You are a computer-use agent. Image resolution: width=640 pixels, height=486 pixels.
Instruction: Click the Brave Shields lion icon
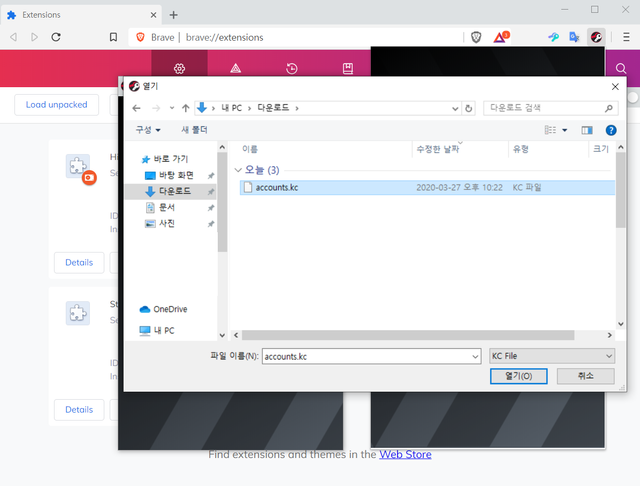tap(476, 38)
